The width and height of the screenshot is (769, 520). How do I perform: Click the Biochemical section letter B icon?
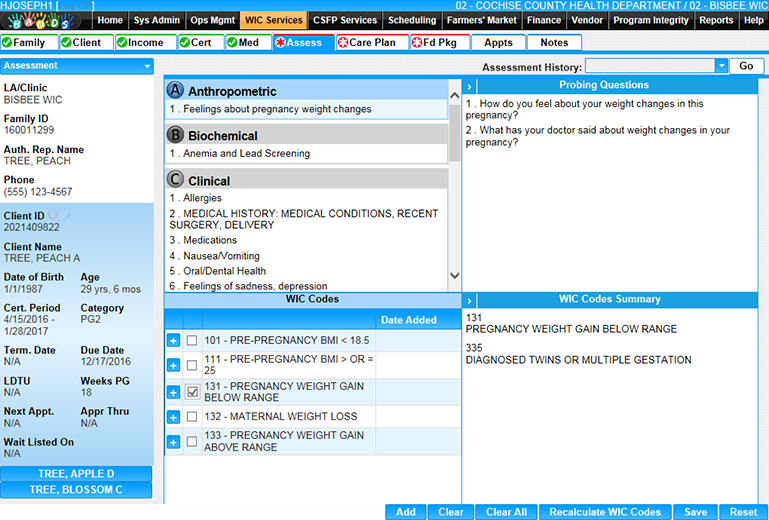coord(176,135)
